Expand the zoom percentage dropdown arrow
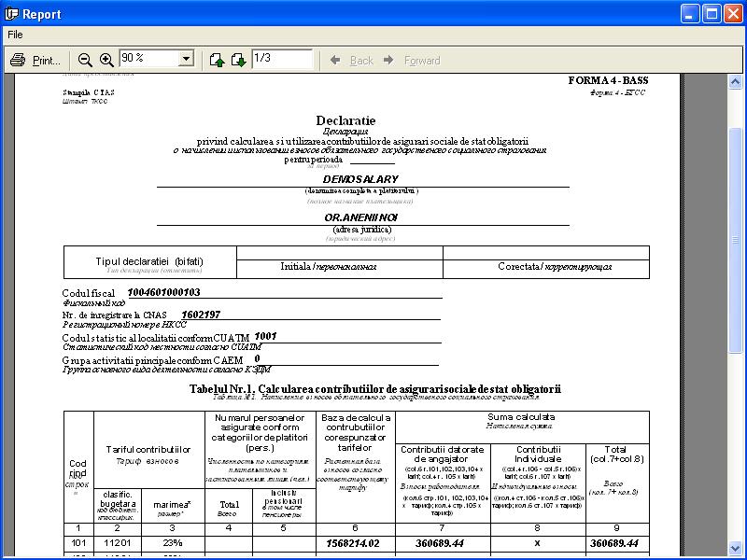The image size is (747, 560). pyautogui.click(x=185, y=59)
